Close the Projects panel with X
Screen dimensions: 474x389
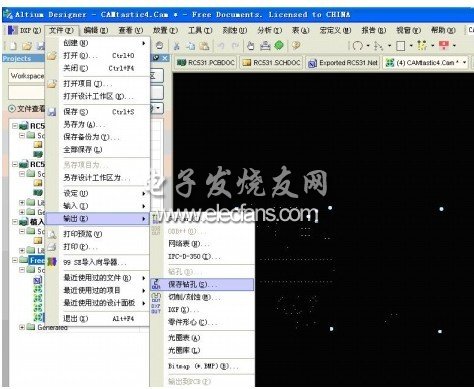click(165, 58)
